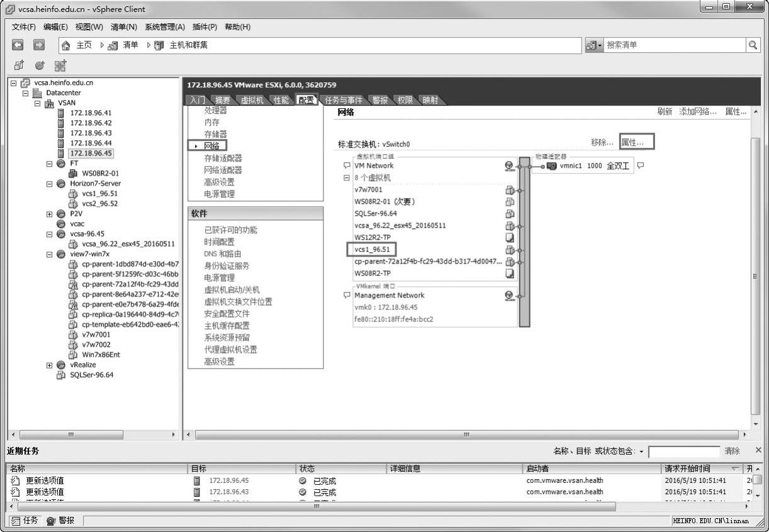The height and width of the screenshot is (532, 769).
Task: Open DNS 和路由 settings
Action: tap(223, 254)
